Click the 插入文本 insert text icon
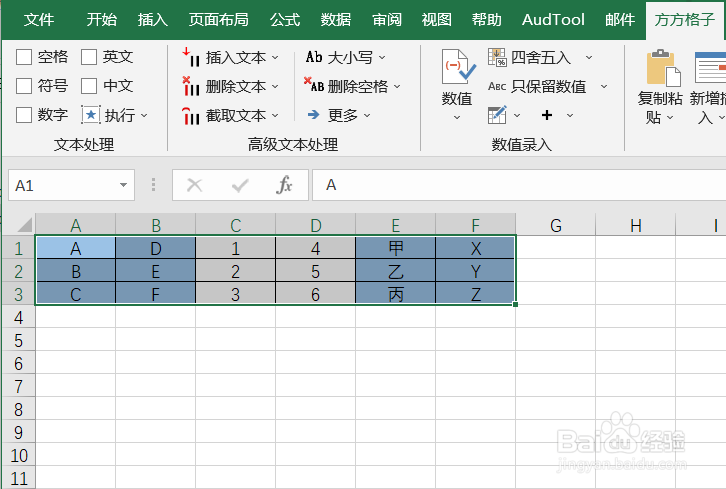The height and width of the screenshot is (489, 726). (192, 58)
